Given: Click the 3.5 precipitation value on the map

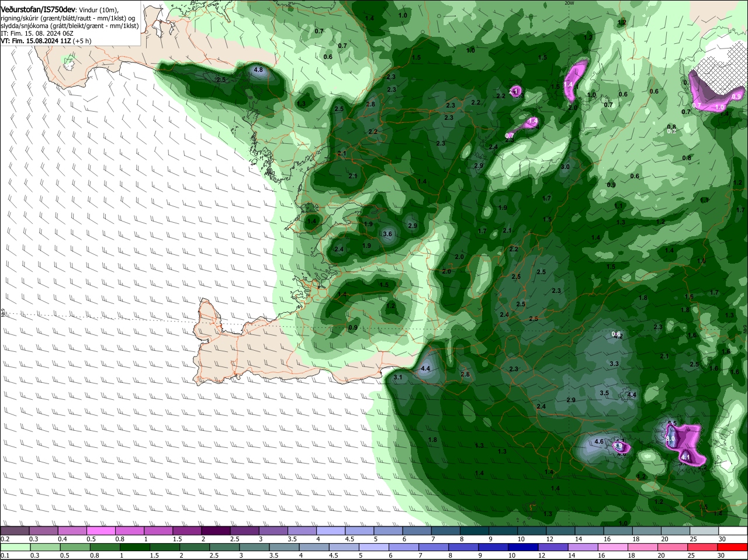Looking at the screenshot, I should (x=604, y=393).
